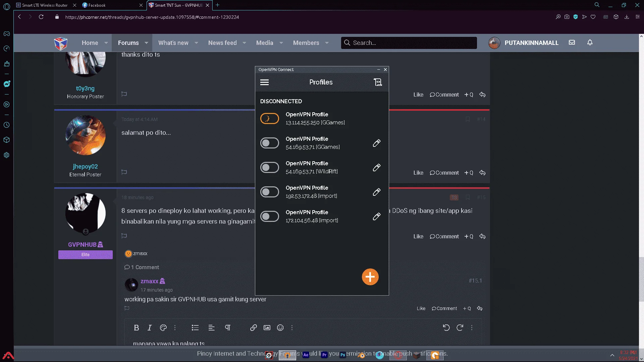Like jhepoy02's post
Image resolution: width=644 pixels, height=362 pixels.
tap(418, 173)
